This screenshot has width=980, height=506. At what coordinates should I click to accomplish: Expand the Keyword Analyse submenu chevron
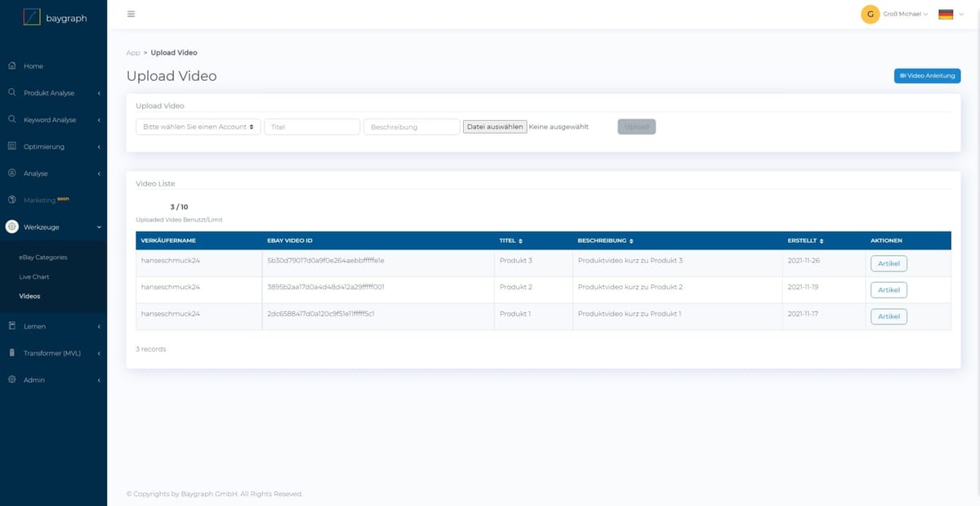(x=99, y=120)
